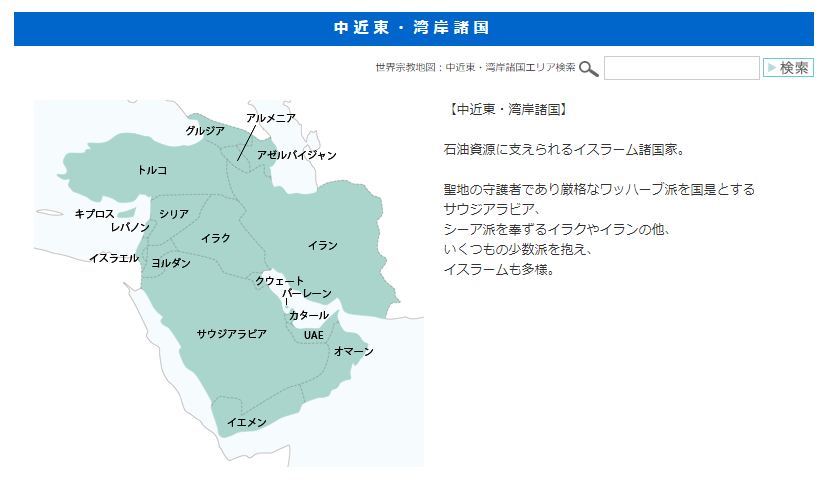The width and height of the screenshot is (825, 483).
Task: Select レバノン on the map
Action: point(130,227)
